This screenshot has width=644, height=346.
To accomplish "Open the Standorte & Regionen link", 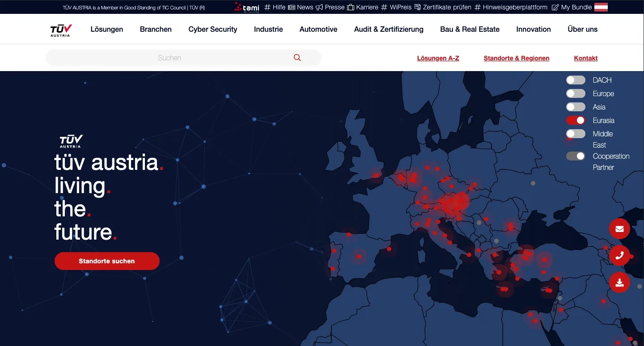I will (517, 58).
